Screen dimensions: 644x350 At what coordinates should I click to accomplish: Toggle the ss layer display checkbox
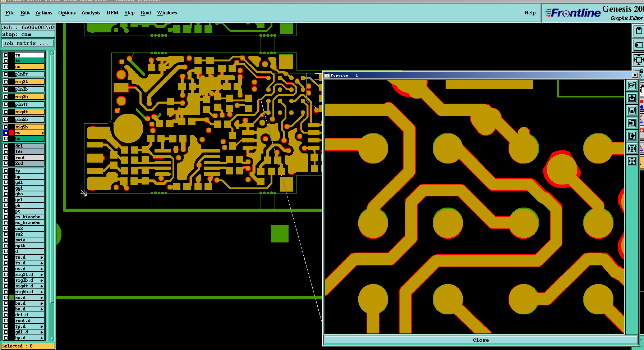6,133
